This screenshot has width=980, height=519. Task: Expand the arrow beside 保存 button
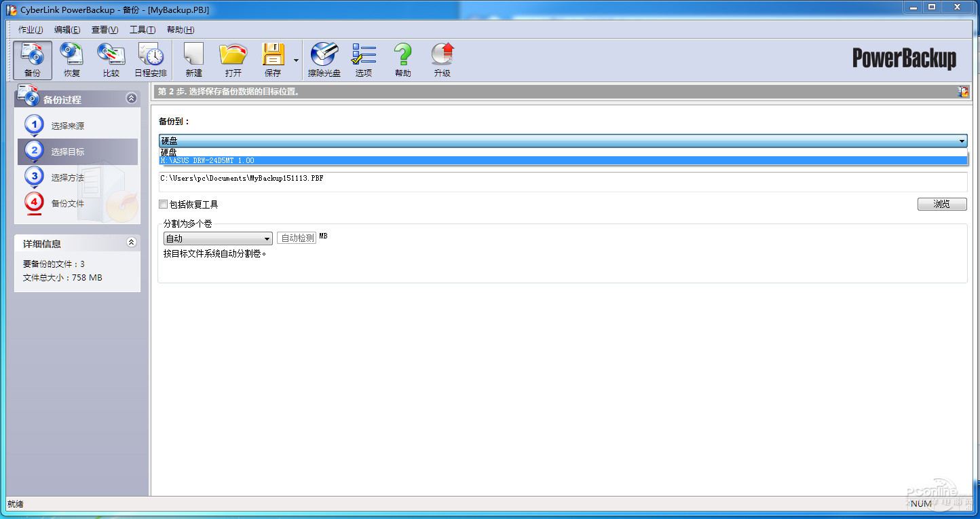point(296,60)
